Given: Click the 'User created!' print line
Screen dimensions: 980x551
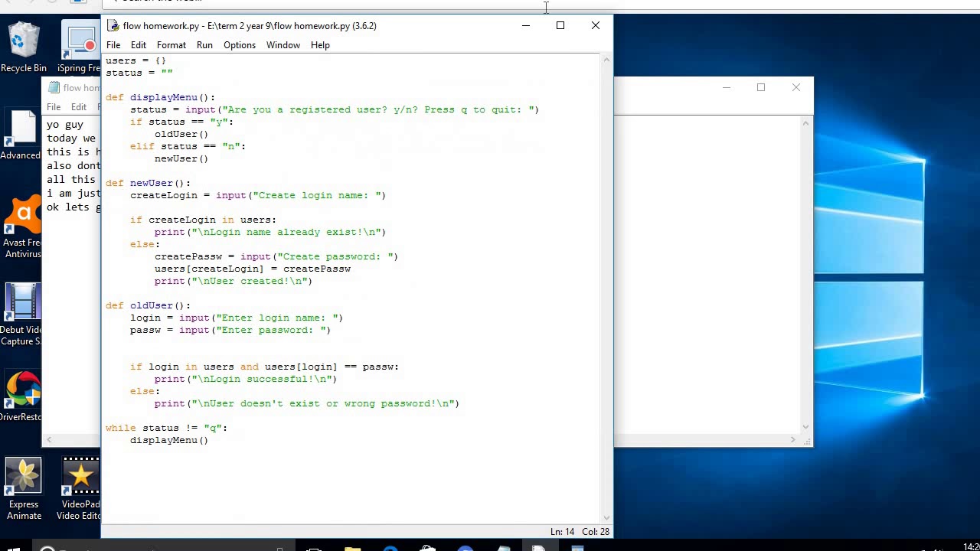Looking at the screenshot, I should 234,281.
